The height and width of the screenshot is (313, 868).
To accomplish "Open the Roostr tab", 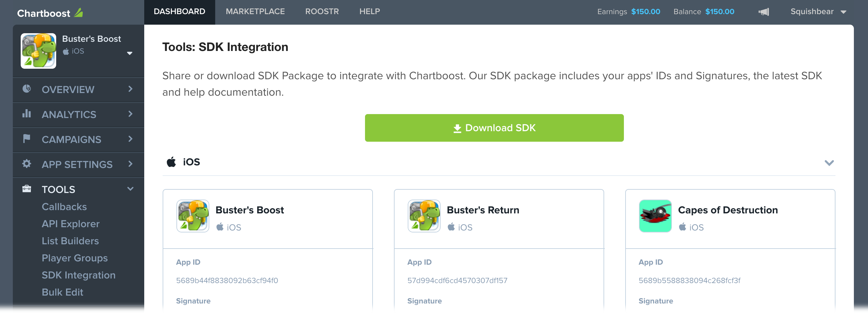I will (322, 12).
